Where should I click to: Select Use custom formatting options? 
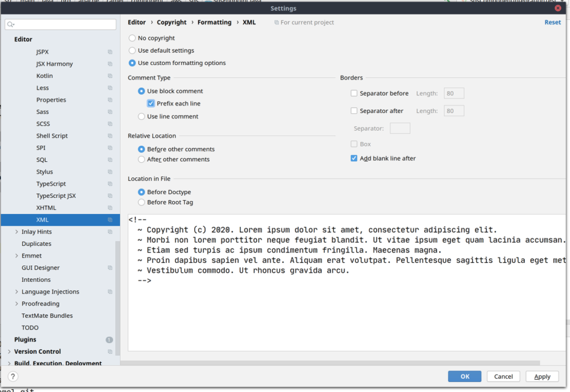pyautogui.click(x=132, y=63)
